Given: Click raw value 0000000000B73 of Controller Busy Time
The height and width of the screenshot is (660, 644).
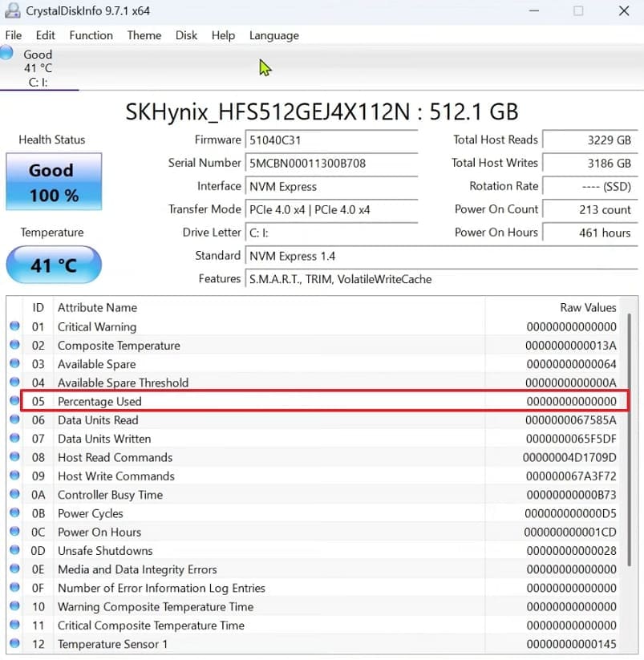Looking at the screenshot, I should coord(571,495).
